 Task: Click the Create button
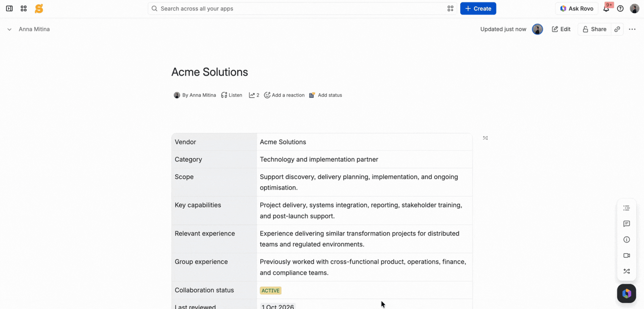point(478,8)
